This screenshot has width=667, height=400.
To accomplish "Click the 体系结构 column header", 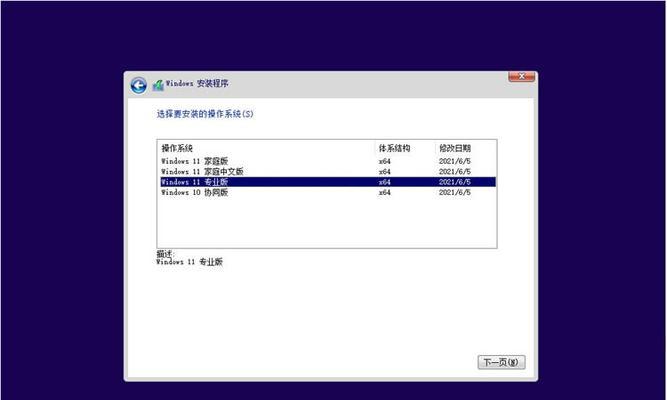I will pyautogui.click(x=394, y=148).
